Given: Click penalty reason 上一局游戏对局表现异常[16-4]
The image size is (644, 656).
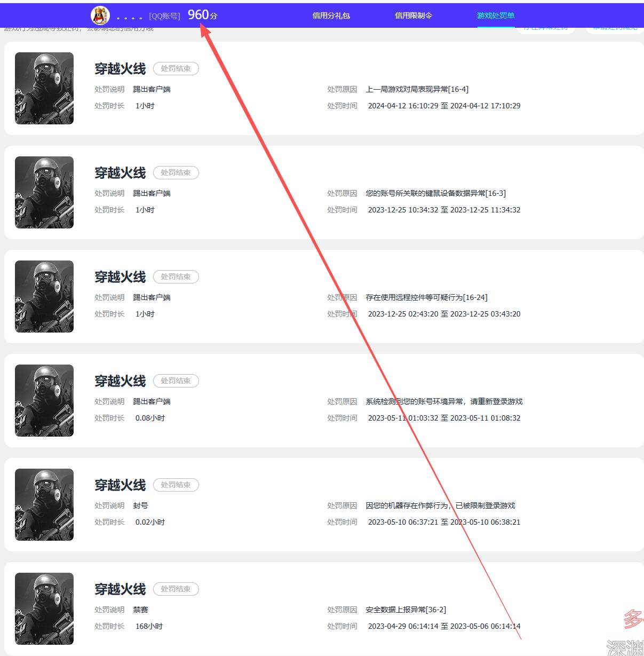Looking at the screenshot, I should point(417,89).
